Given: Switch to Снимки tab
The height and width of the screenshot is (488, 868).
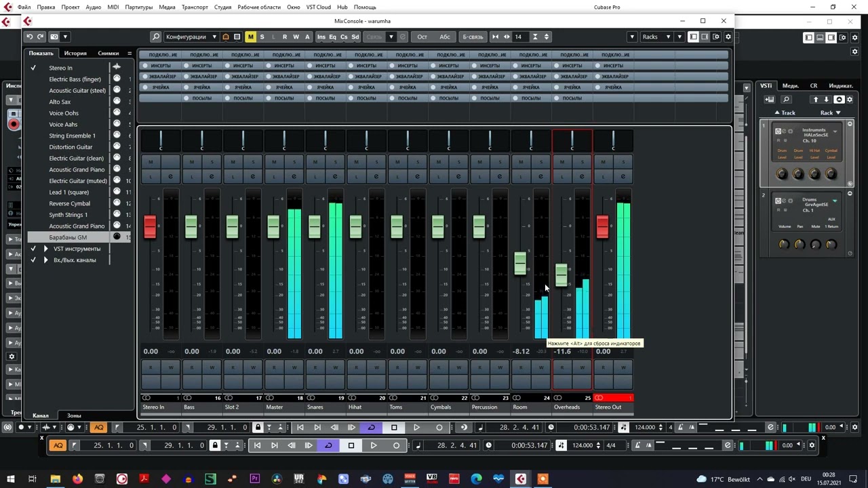Looking at the screenshot, I should click(x=108, y=53).
